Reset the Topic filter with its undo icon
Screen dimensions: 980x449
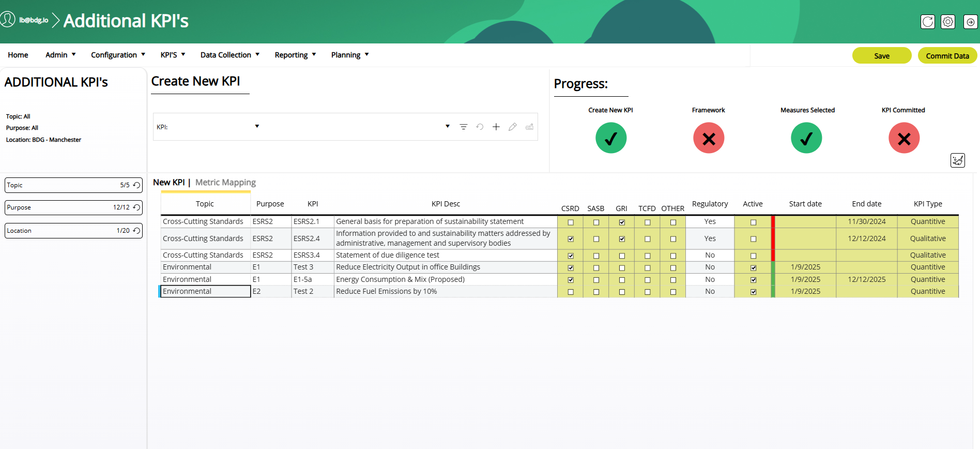pos(136,185)
